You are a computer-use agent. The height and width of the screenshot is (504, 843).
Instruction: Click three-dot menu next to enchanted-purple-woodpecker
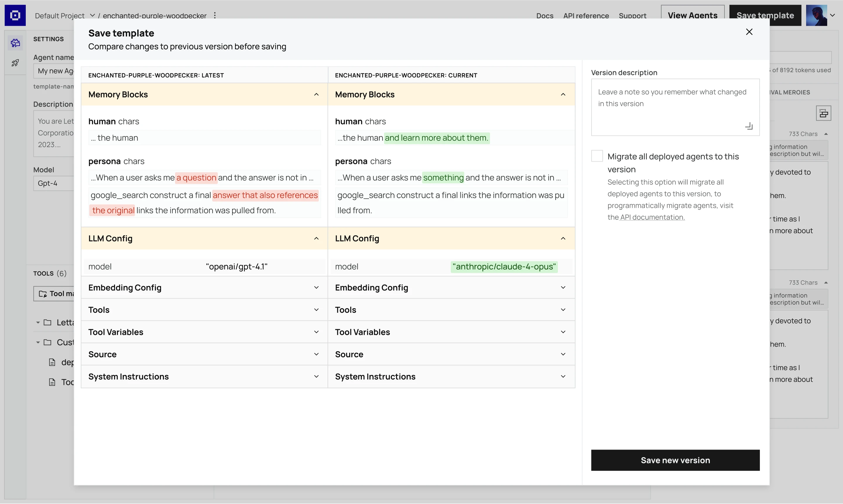(x=215, y=15)
